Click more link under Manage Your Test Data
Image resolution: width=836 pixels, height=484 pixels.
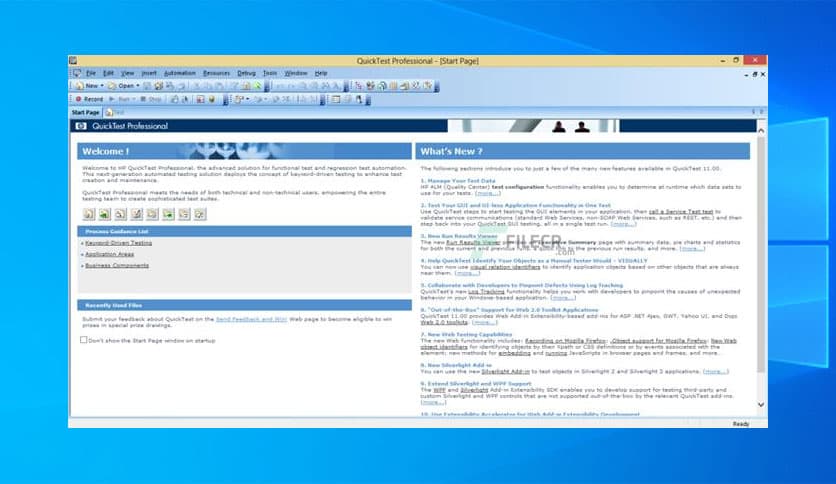coord(488,193)
